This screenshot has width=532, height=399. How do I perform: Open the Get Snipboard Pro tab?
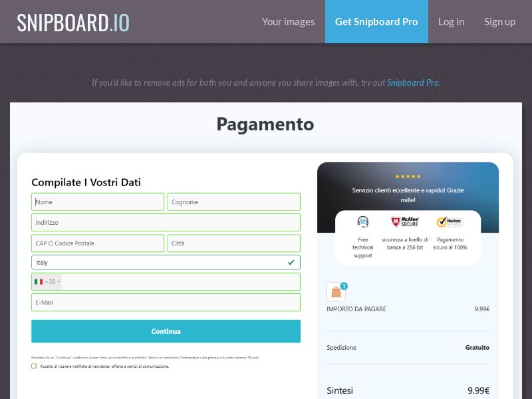click(376, 21)
